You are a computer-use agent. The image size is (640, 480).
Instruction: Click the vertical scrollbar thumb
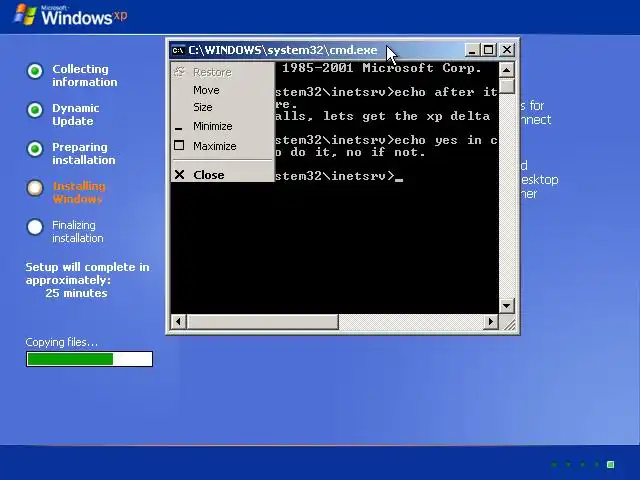tap(507, 86)
